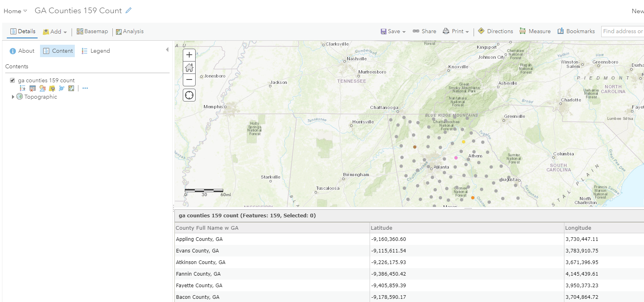Open the Home dropdown menu
The height and width of the screenshot is (302, 644).
[x=15, y=11]
